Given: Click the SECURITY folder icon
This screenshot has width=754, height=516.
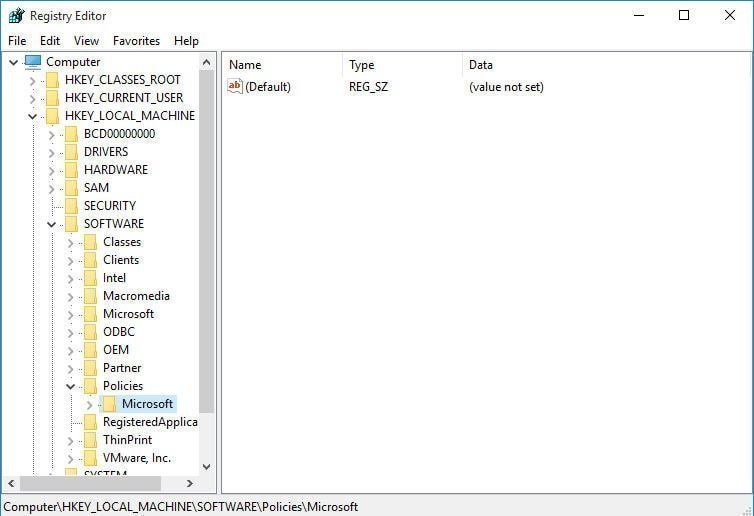Looking at the screenshot, I should pos(71,206).
